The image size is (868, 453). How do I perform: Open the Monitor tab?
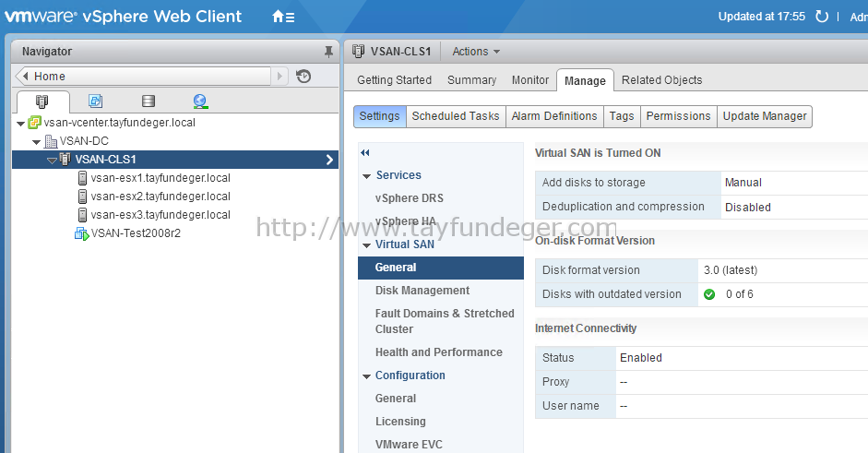[530, 79]
